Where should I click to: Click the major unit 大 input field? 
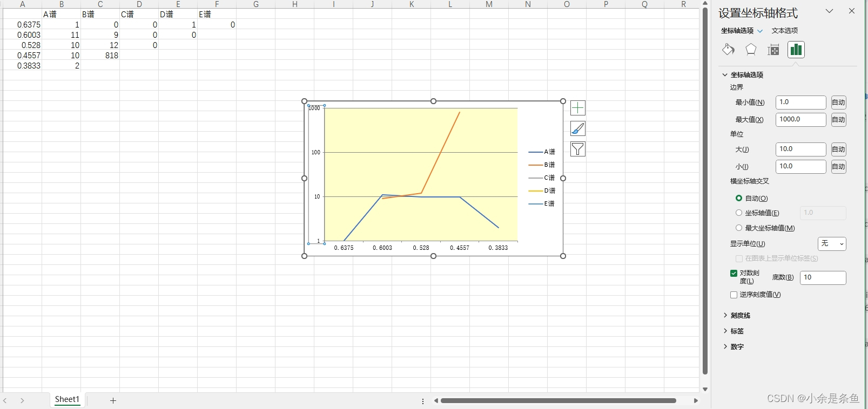(x=801, y=149)
